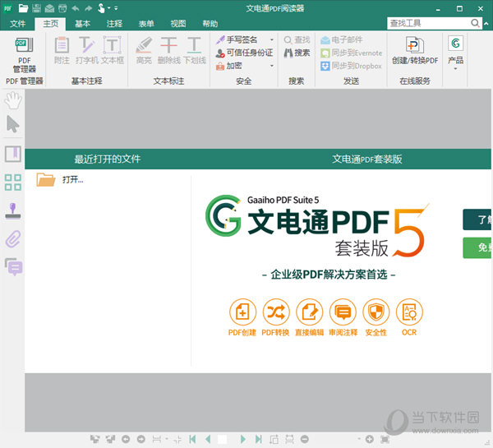493x448 pixels.
Task: Click the open folder icon in title bar
Action: pyautogui.click(x=23, y=8)
